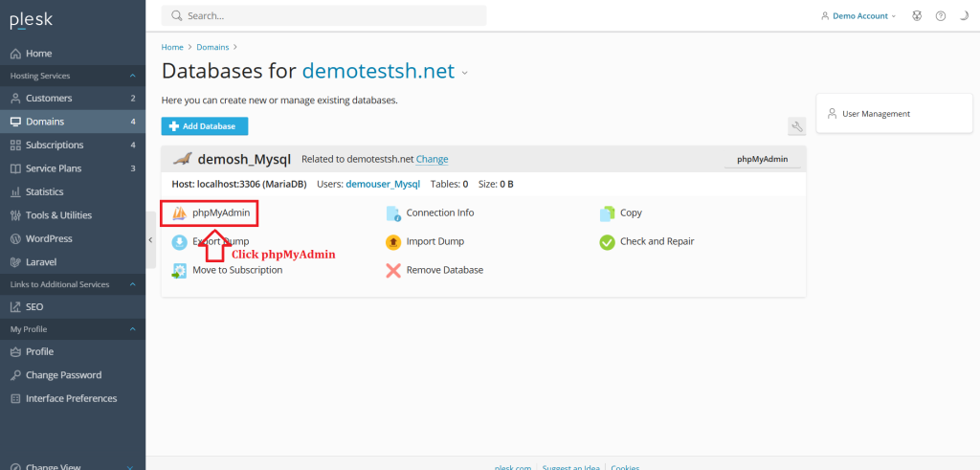Collapse the Hosting Services section
This screenshot has width=980, height=470.
pos(132,77)
